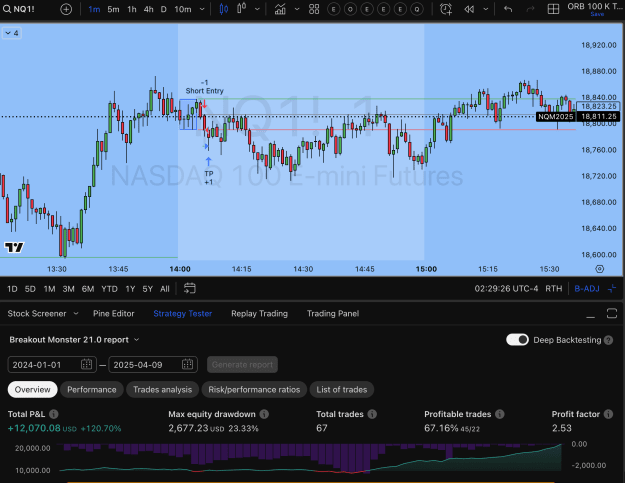Open the ORB 100 K layout name
625x483 pixels.
594,6
